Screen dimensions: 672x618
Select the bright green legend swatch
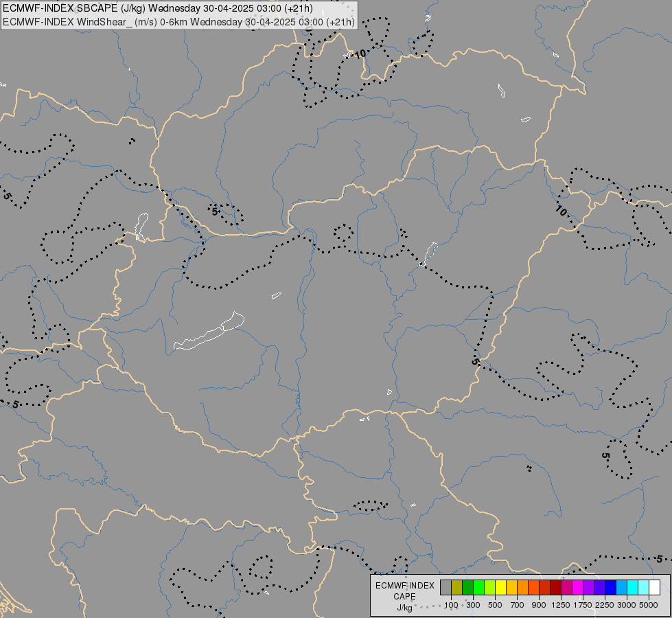[478, 588]
